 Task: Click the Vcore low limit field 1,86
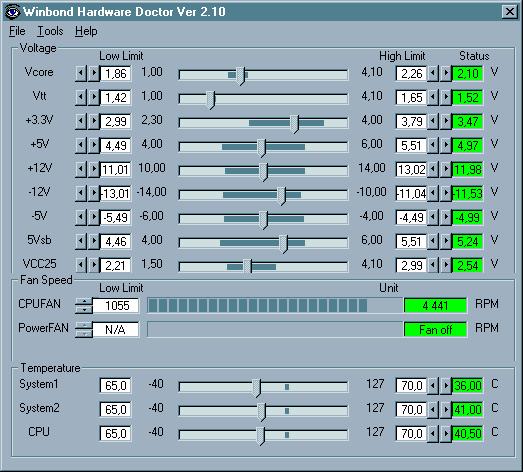[115, 74]
